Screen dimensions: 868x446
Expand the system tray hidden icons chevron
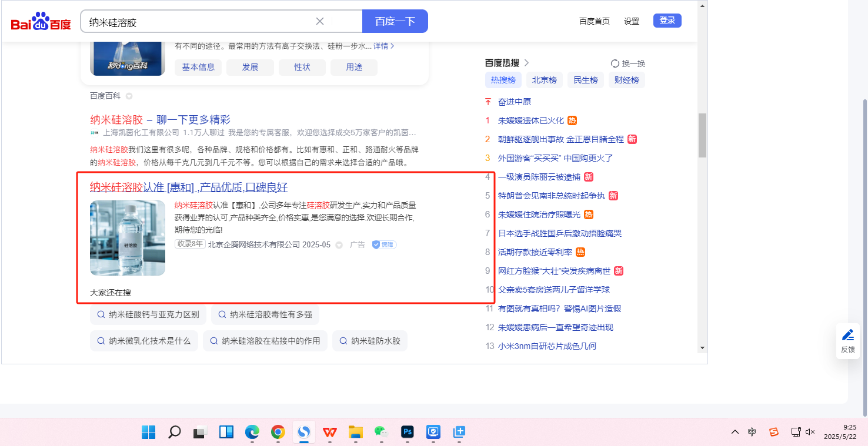[x=735, y=432]
